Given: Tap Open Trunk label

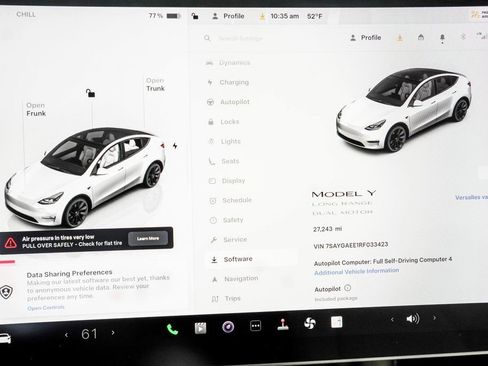Looking at the screenshot, I should point(155,84).
